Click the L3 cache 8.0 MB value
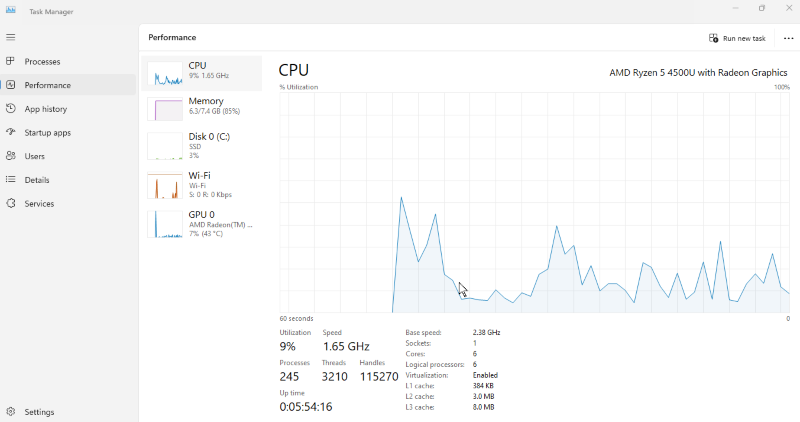This screenshot has height=422, width=800. [x=483, y=407]
